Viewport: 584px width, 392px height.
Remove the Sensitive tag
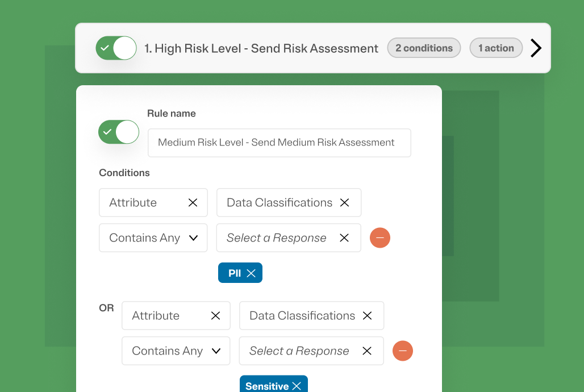pyautogui.click(x=297, y=385)
